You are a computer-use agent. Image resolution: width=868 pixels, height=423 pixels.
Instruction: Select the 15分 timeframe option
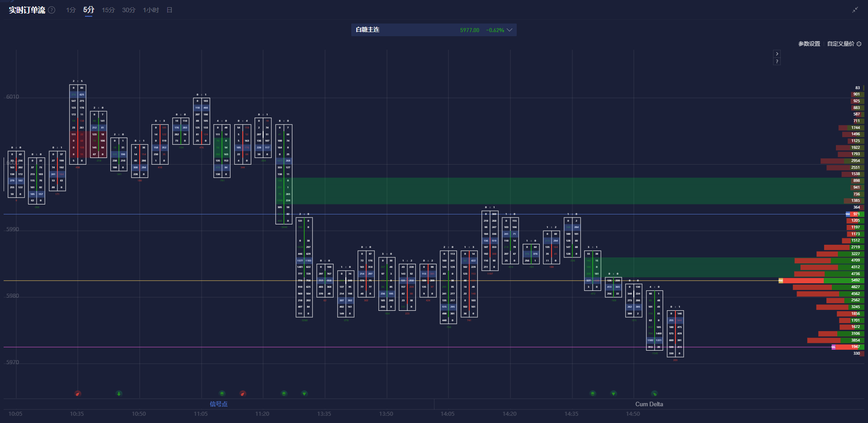click(x=108, y=10)
